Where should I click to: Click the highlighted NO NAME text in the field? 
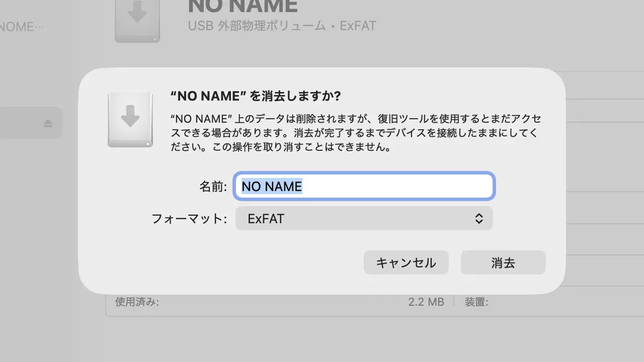(272, 187)
